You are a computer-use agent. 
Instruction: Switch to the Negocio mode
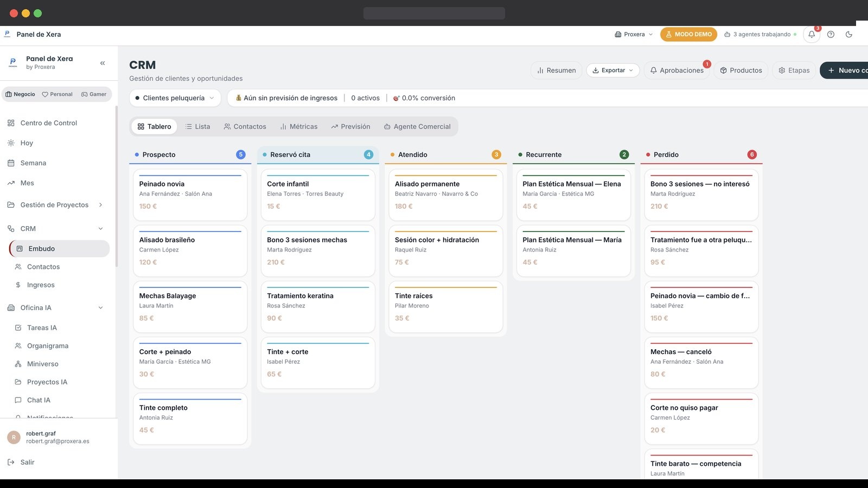[x=20, y=94]
